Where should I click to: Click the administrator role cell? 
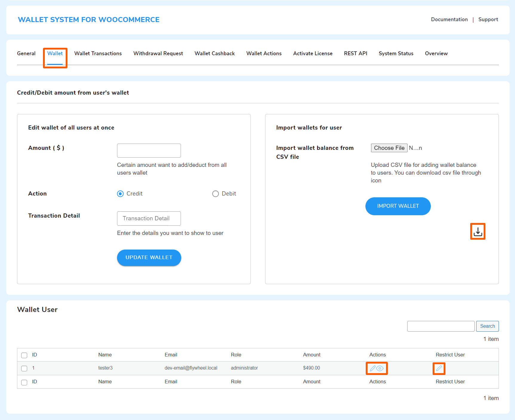pos(244,368)
